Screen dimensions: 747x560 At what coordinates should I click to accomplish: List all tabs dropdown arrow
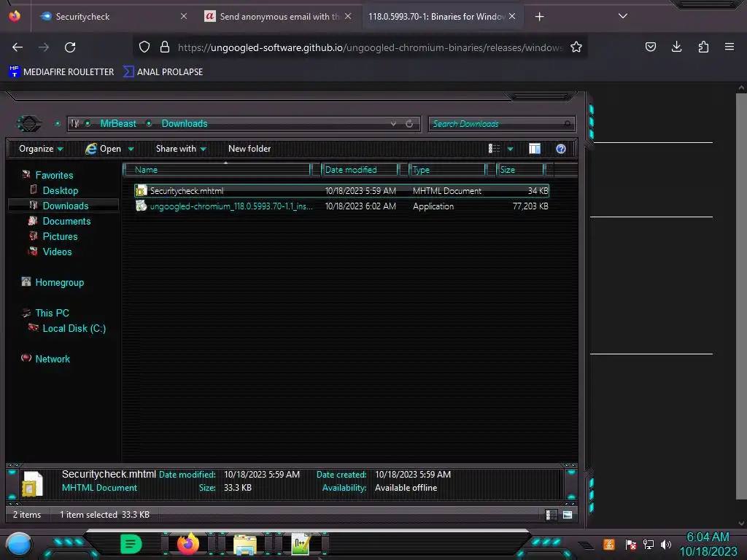coord(623,16)
